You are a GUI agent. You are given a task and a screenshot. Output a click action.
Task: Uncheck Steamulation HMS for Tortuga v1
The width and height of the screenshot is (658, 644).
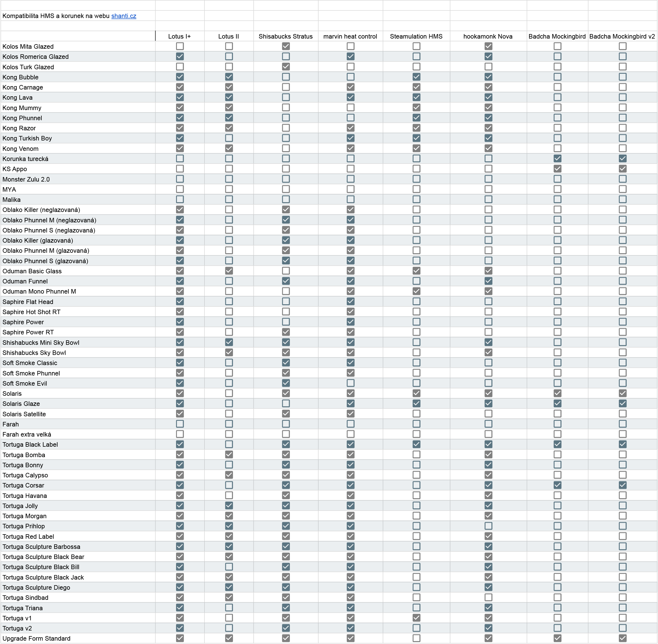pos(416,618)
